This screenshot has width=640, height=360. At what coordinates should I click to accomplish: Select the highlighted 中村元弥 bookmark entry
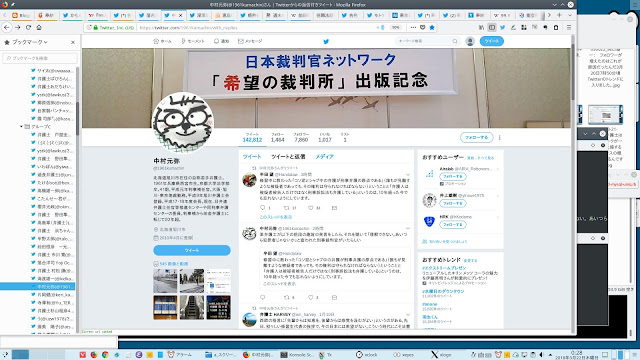coord(38,287)
